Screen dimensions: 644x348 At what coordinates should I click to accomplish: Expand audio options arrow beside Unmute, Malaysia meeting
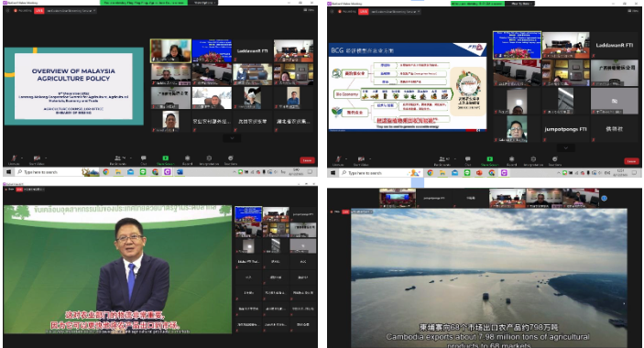(x=21, y=158)
